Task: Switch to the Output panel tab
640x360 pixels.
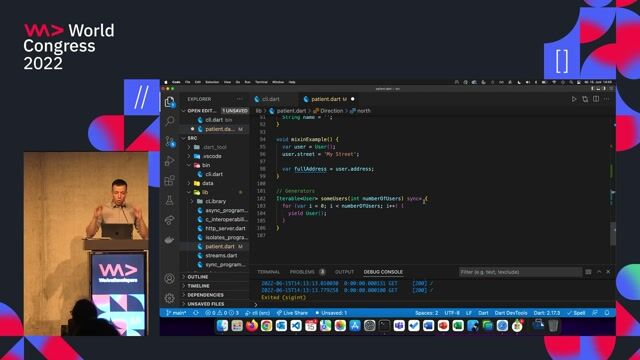Action: 344,272
